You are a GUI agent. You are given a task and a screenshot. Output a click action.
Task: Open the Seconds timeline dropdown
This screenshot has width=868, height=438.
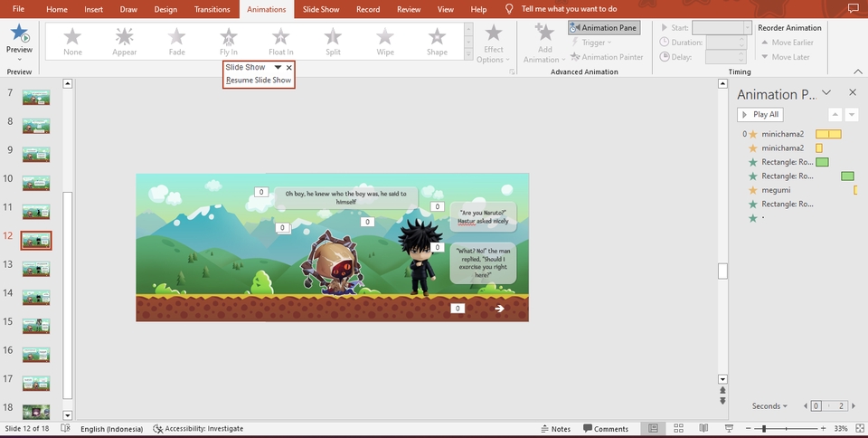click(x=769, y=406)
